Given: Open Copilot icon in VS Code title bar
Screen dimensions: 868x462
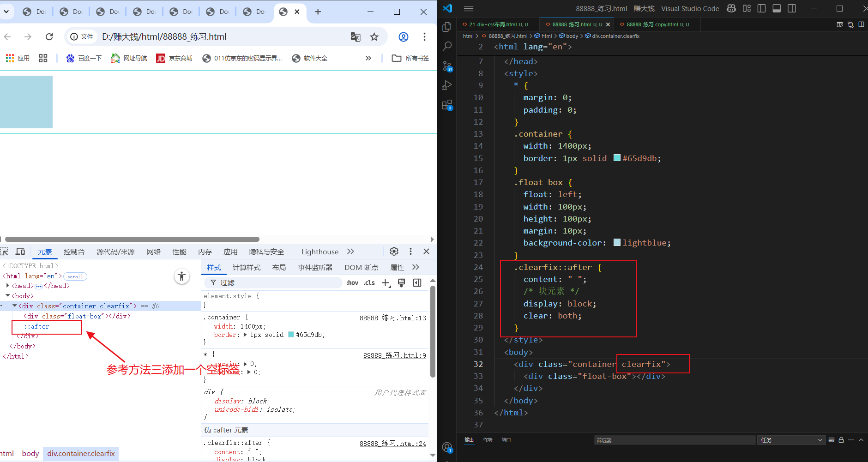Looking at the screenshot, I should (x=731, y=8).
